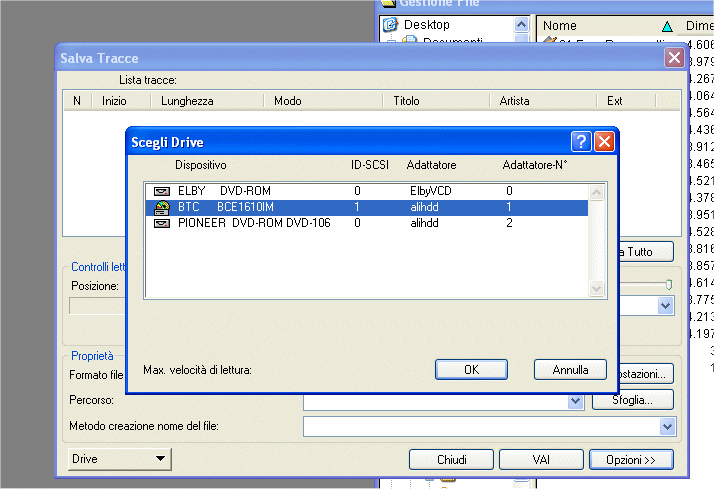The image size is (714, 489).
Task: Open the Drive dropdown button
Action: (x=118, y=459)
